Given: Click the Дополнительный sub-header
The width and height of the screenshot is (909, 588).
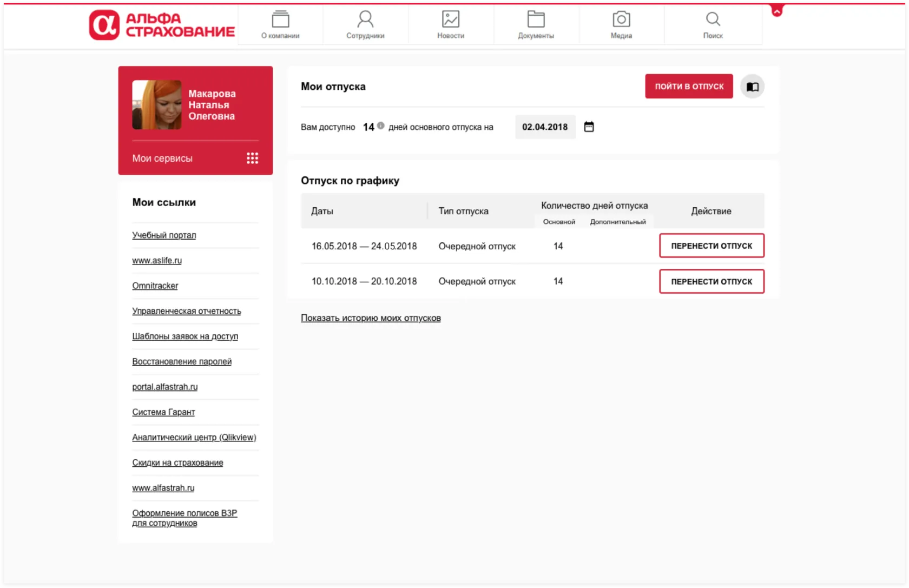Looking at the screenshot, I should (x=618, y=222).
